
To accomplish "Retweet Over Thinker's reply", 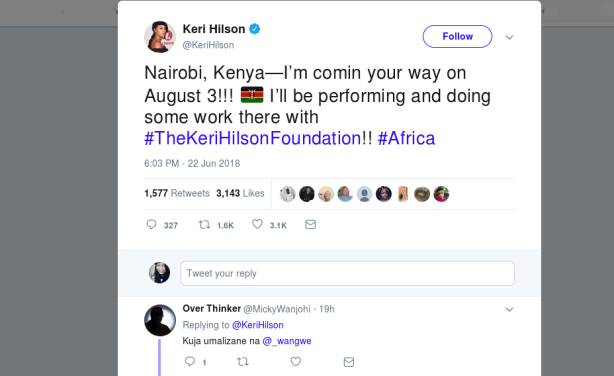I will (243, 362).
